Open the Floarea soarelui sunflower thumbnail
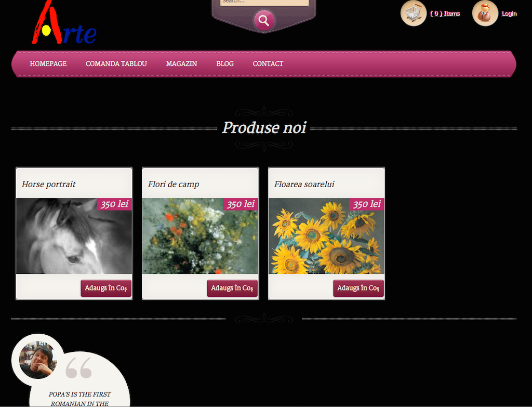The image size is (532, 407). coord(326,236)
